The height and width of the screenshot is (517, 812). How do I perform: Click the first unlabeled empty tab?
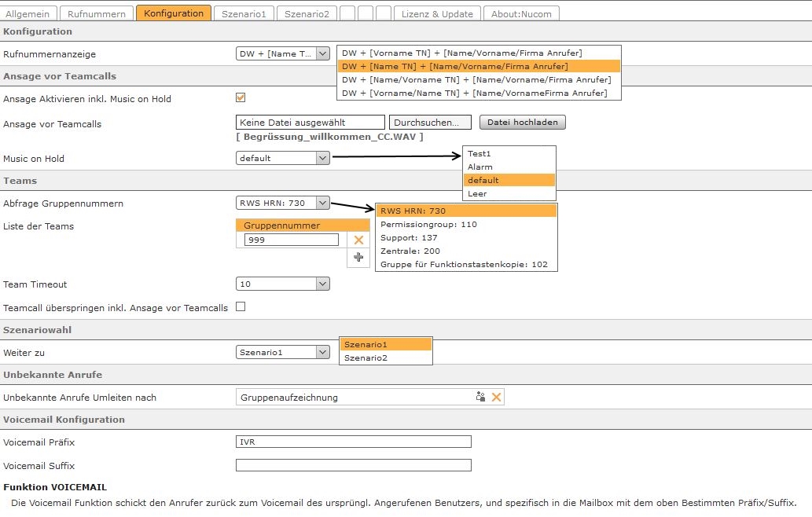[347, 13]
